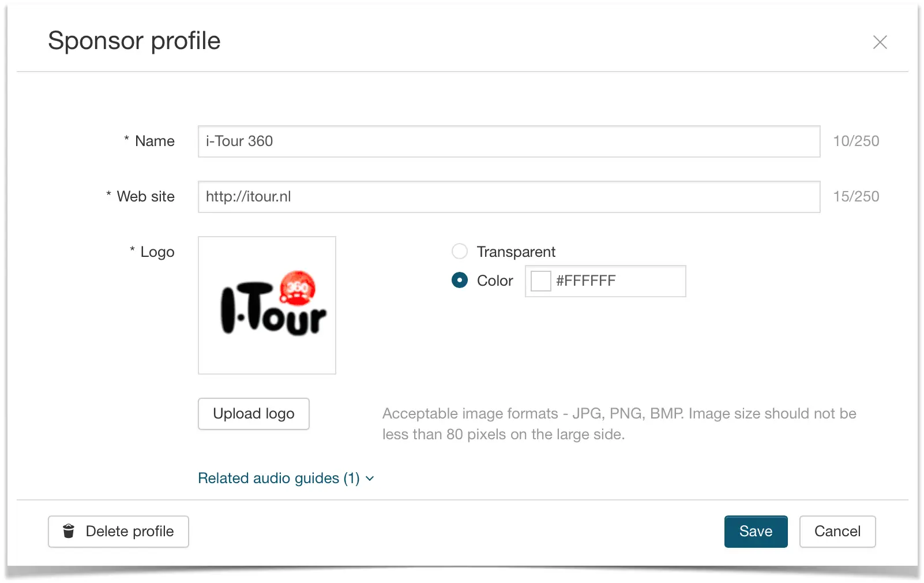Focus the Web site field with http://itour.nl
The image size is (924, 583).
click(x=509, y=197)
